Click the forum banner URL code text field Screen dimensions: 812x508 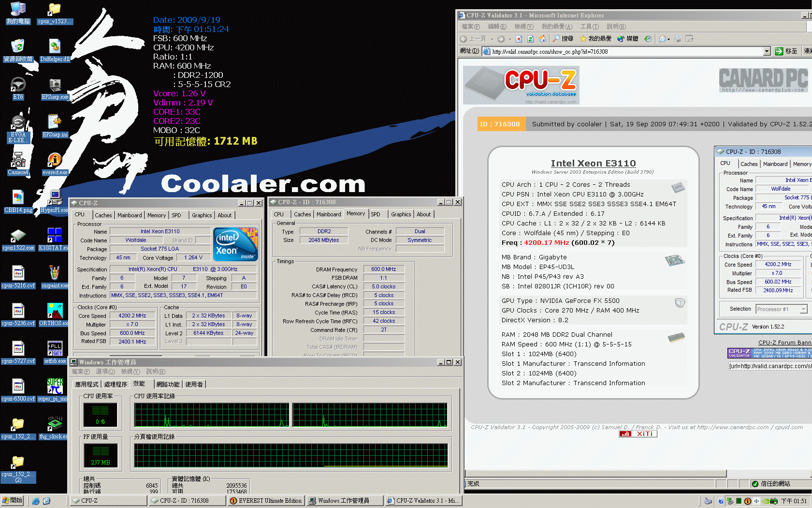point(770,366)
